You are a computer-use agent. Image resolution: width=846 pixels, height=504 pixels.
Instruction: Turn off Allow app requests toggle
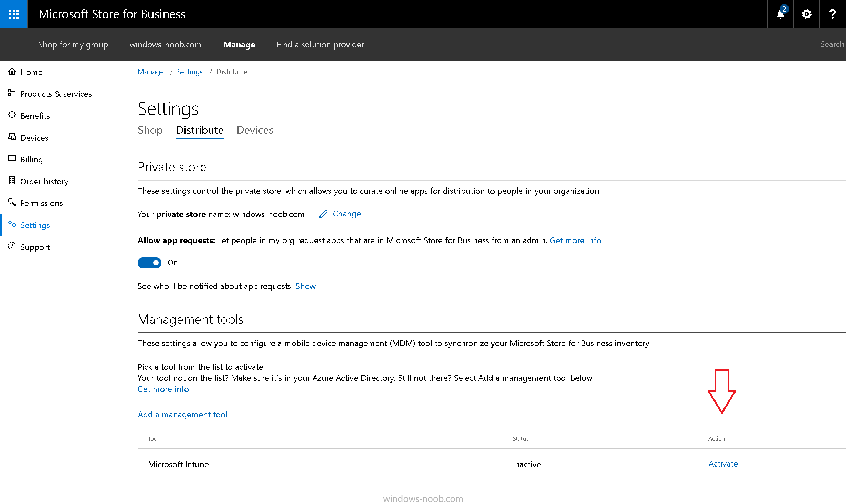pyautogui.click(x=149, y=263)
